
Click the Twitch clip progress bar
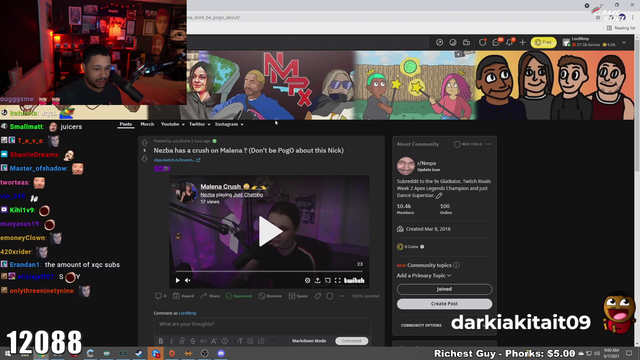pos(269,271)
